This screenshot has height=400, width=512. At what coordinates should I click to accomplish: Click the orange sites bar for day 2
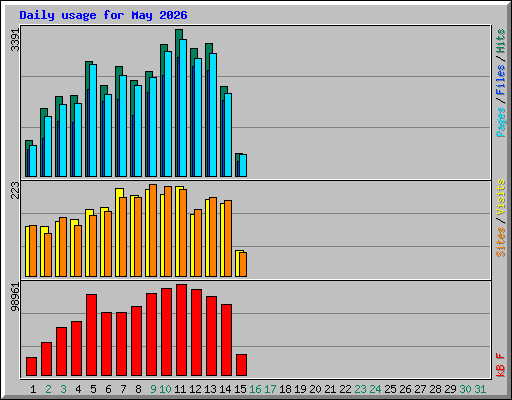tap(48, 255)
